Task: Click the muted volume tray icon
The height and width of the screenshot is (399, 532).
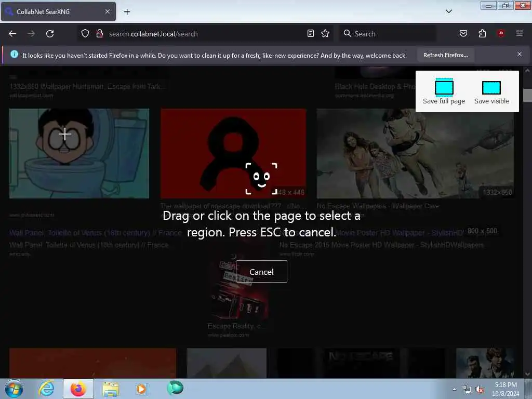Action: 479,390
